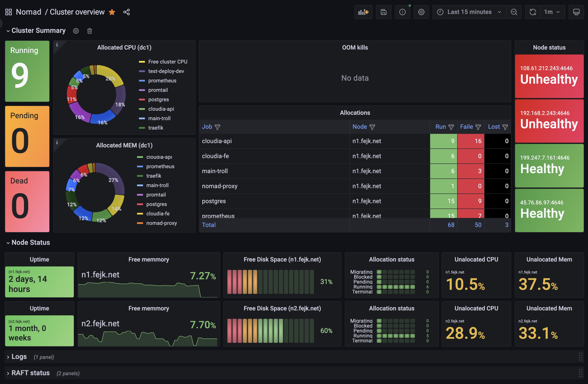Open dashboard insights info icon

tap(402, 12)
